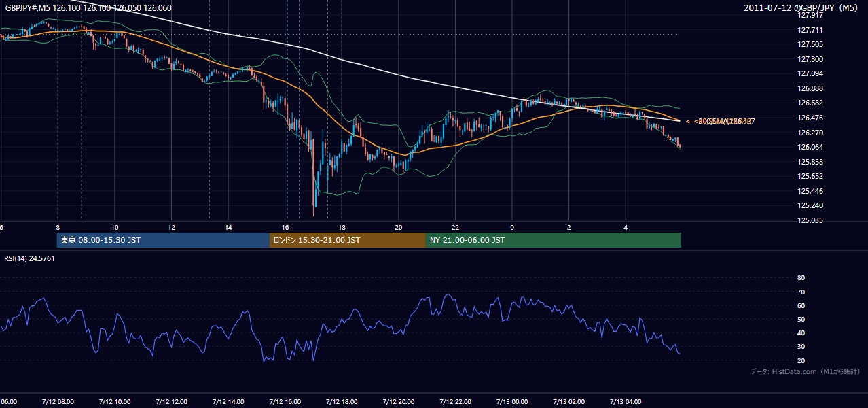
Task: Click RSI axis value 80
Action: point(801,278)
